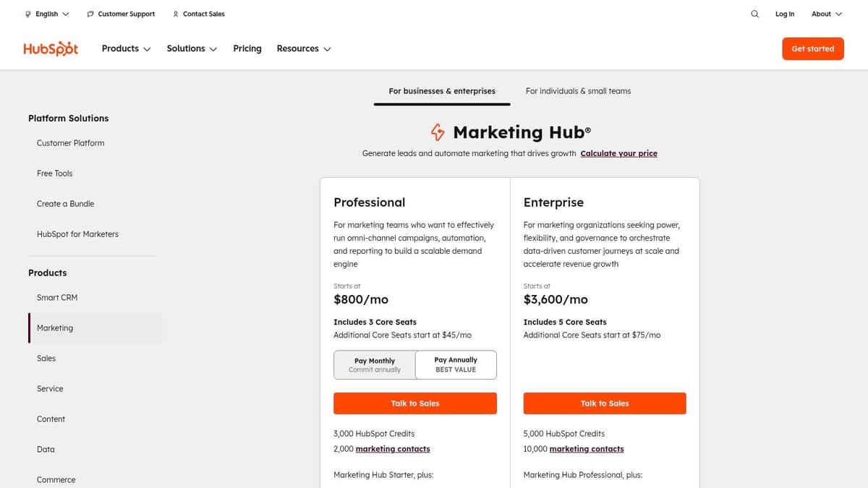
Task: Select the Pay Annually billing option
Action: pos(456,364)
